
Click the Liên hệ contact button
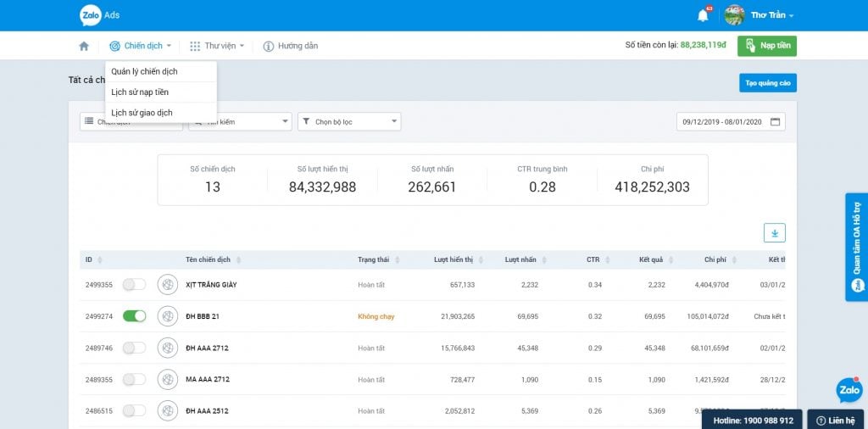(835, 420)
